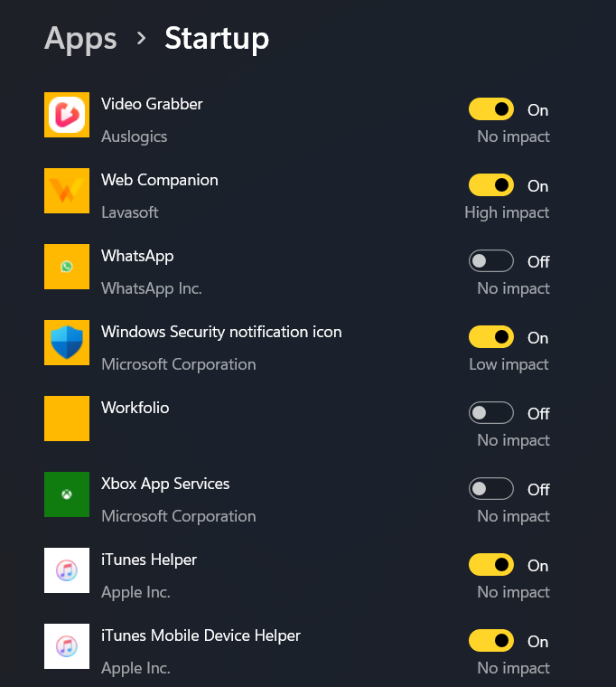Click the Video Grabber app icon
616x687 pixels.
tap(67, 115)
